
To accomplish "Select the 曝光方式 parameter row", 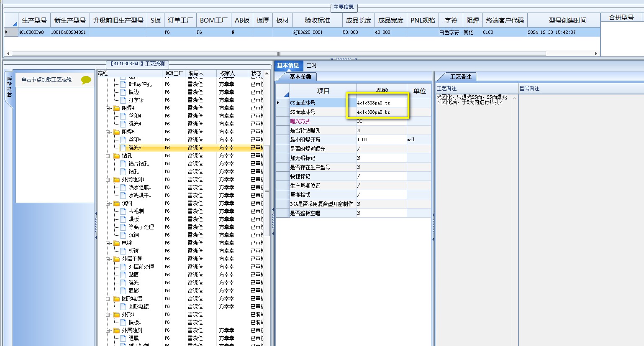I will click(x=354, y=121).
